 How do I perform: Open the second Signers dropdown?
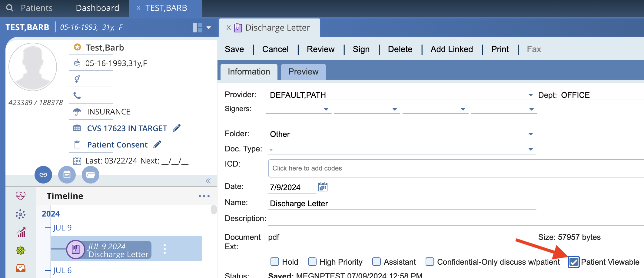[394, 109]
